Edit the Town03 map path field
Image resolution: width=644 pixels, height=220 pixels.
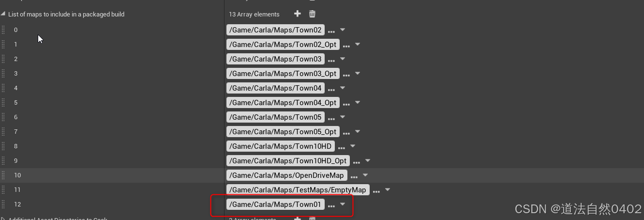tap(275, 59)
